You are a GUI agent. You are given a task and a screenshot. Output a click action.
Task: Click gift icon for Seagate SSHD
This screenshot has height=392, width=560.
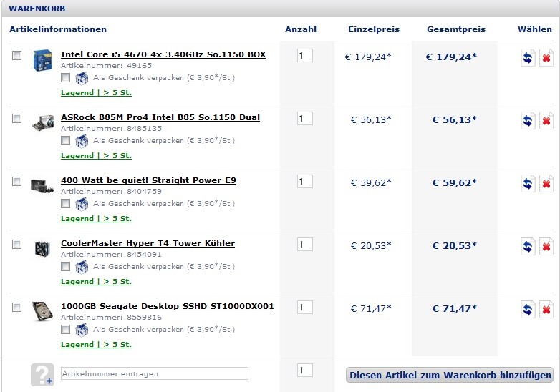click(x=82, y=330)
